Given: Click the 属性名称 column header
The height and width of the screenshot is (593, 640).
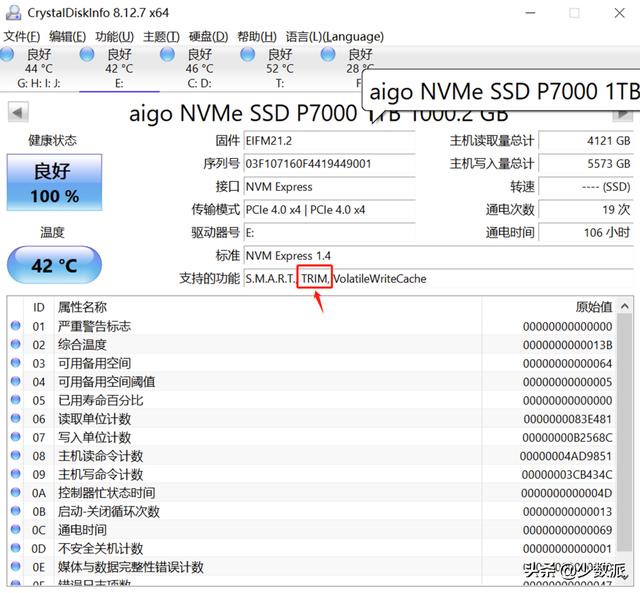Looking at the screenshot, I should pyautogui.click(x=268, y=307).
